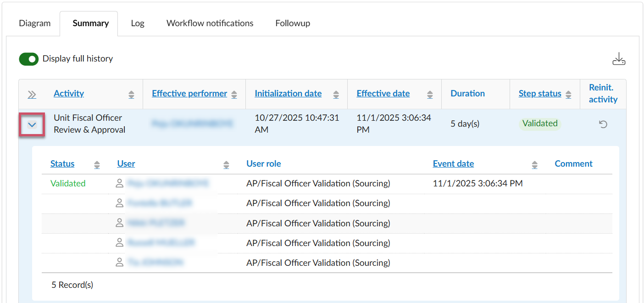The image size is (644, 303).
Task: Open the Log tab
Action: coord(138,23)
